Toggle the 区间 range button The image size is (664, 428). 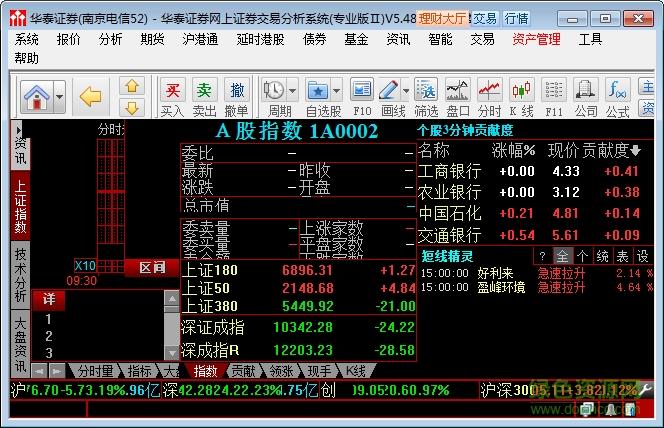coord(152,268)
